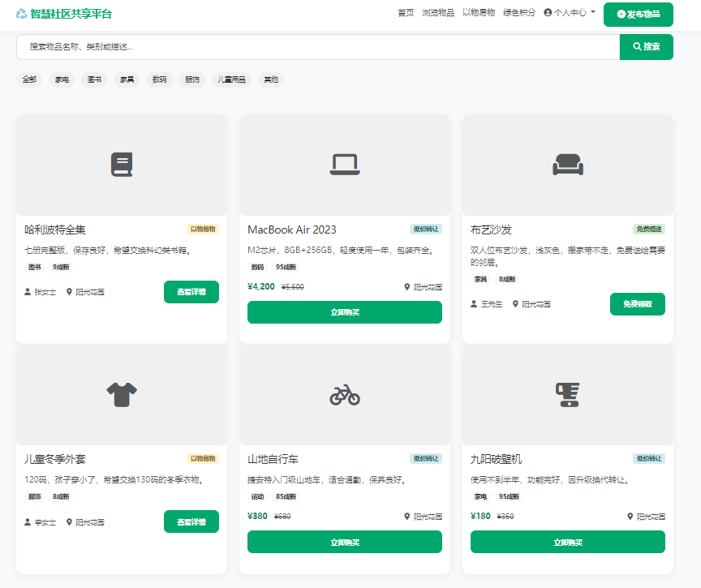Viewport: 701px width, 588px height.
Task: Focus the item search input field
Action: 318,47
